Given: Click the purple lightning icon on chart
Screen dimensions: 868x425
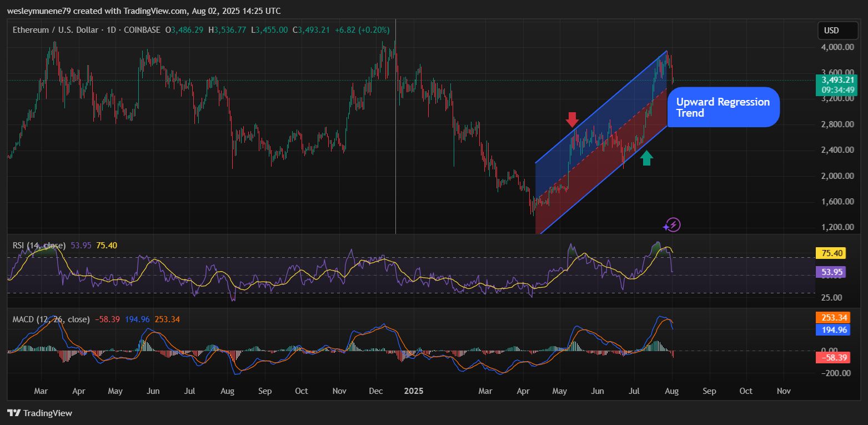Looking at the screenshot, I should tap(672, 225).
